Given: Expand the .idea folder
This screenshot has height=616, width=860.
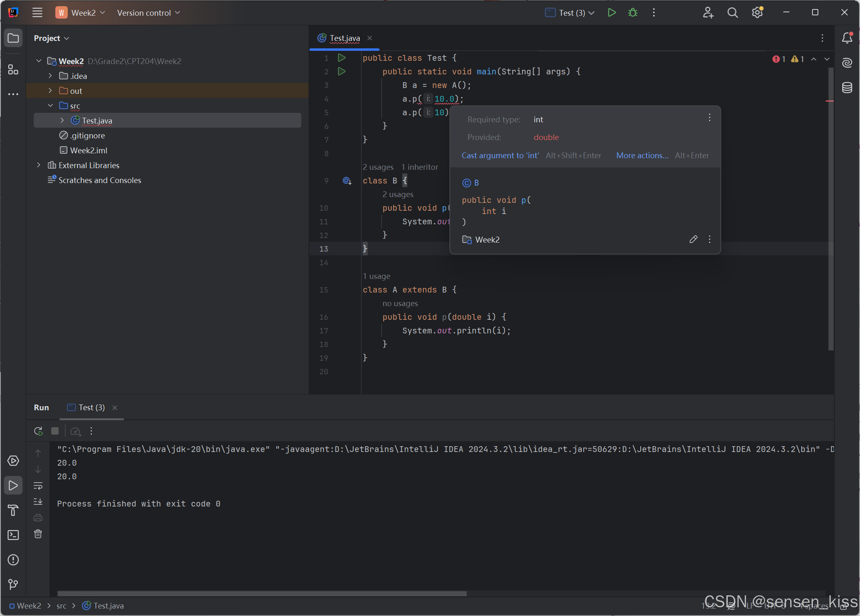Looking at the screenshot, I should (50, 76).
